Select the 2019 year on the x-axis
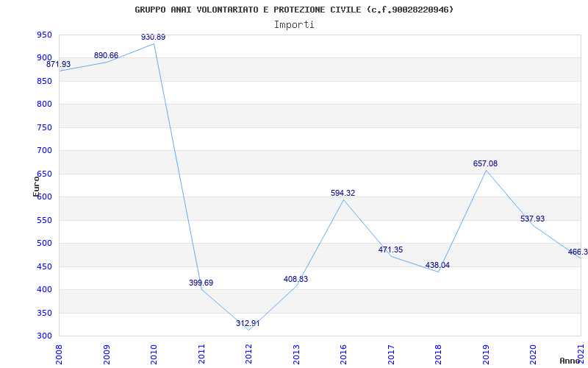 coord(485,351)
